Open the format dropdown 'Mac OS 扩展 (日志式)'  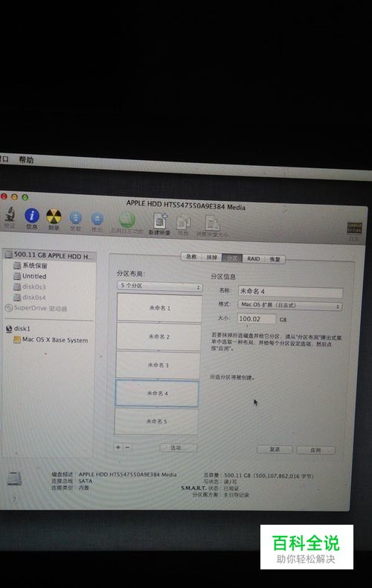(x=290, y=305)
